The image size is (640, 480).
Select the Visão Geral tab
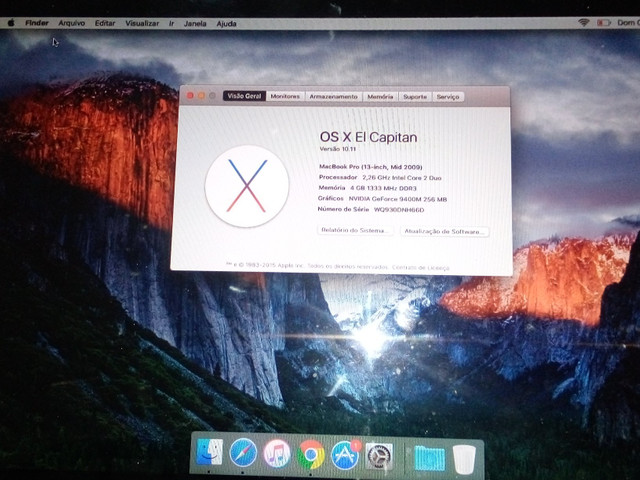[244, 96]
